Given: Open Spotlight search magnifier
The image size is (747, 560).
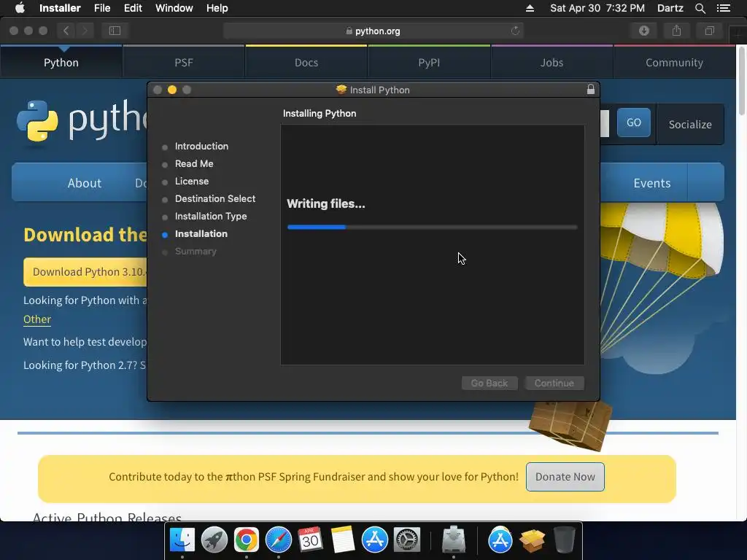Looking at the screenshot, I should [x=700, y=8].
